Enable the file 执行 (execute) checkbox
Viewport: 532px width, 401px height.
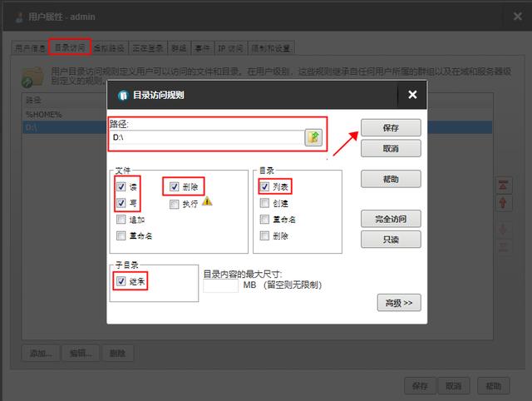(174, 203)
